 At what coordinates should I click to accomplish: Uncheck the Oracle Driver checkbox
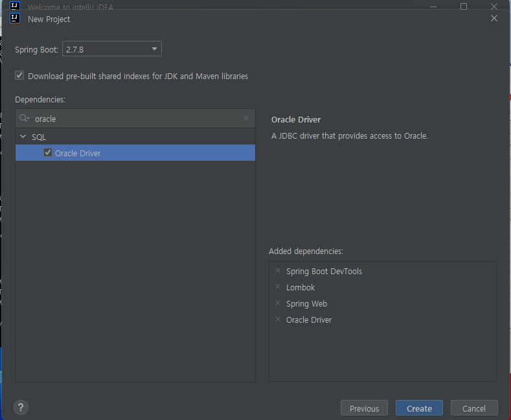coord(48,152)
